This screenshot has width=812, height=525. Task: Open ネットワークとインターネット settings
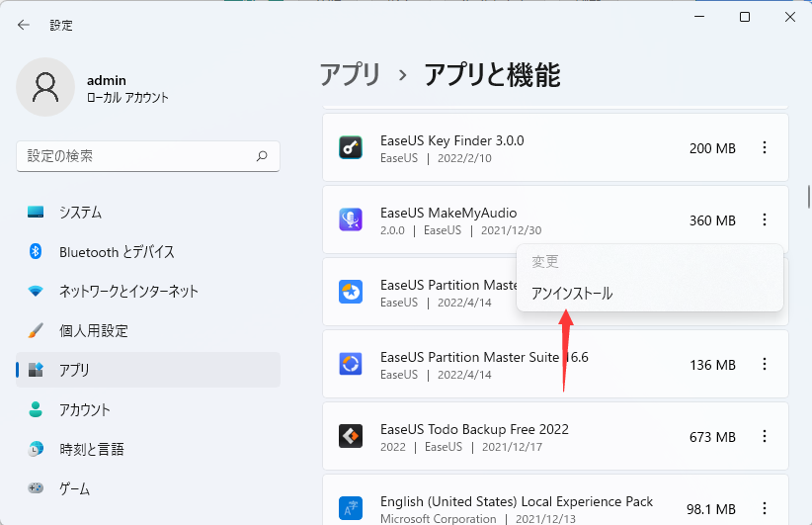pos(148,292)
